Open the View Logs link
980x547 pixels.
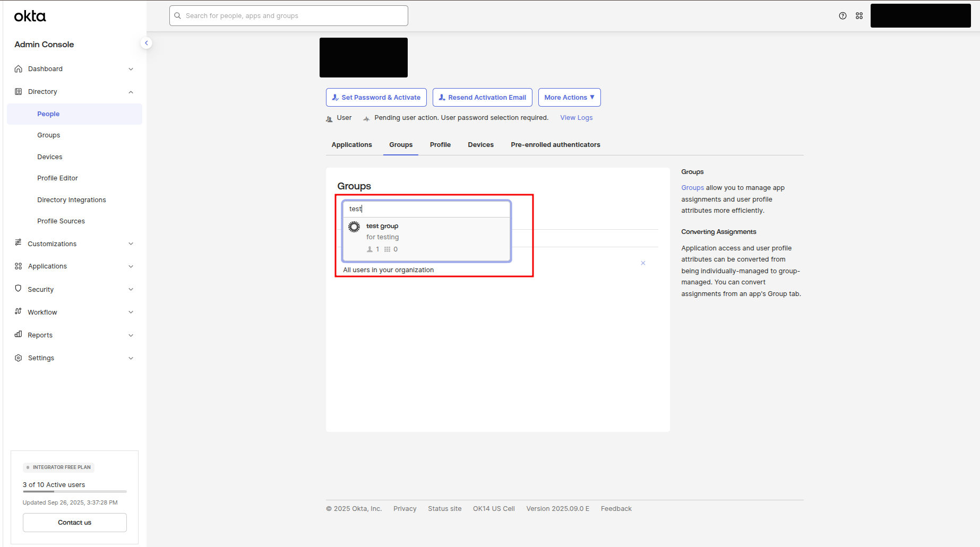[576, 118]
